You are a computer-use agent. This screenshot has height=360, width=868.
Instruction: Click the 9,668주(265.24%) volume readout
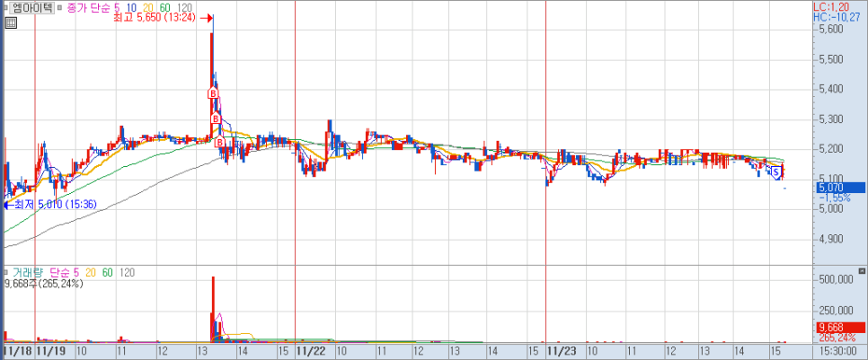(44, 283)
